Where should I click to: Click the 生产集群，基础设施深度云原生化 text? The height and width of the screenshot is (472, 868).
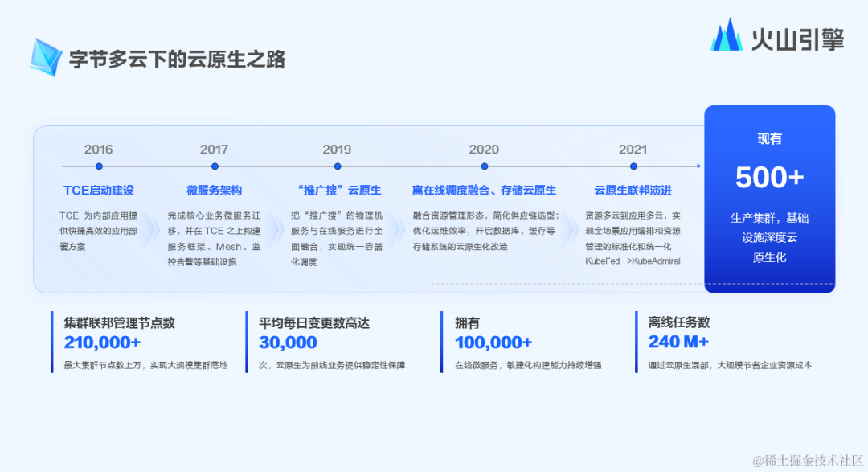coord(769,238)
